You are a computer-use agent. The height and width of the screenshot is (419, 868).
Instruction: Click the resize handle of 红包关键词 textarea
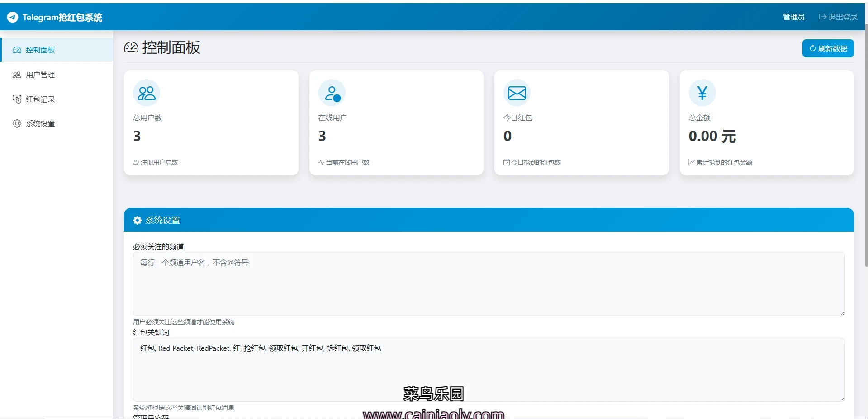[x=842, y=399]
